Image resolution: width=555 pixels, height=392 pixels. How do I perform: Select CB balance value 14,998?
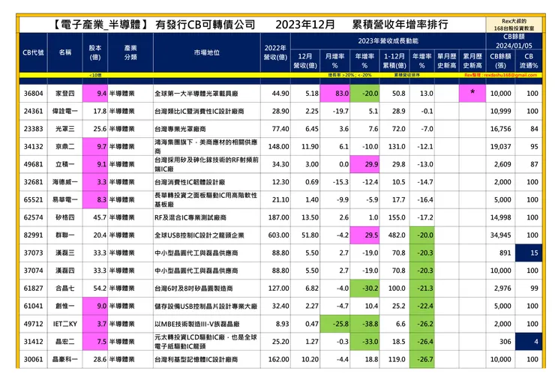coord(500,217)
